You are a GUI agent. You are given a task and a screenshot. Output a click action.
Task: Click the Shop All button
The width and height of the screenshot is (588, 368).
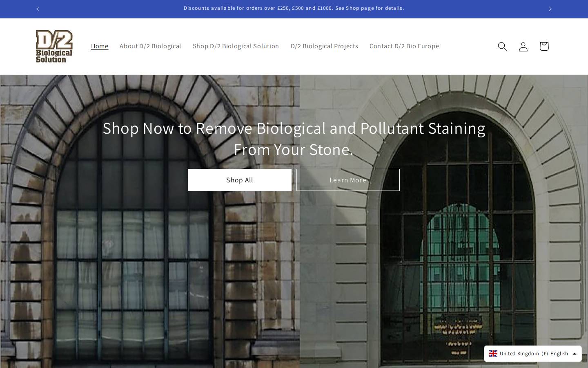[240, 180]
